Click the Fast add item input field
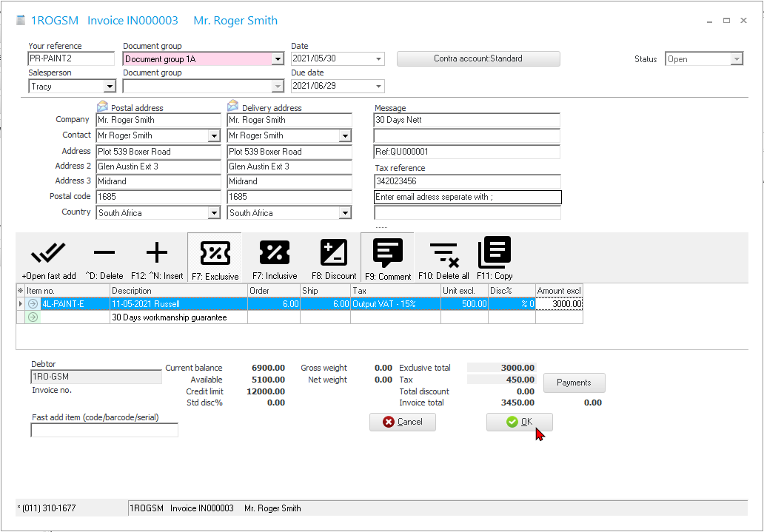This screenshot has width=764, height=532. coord(104,430)
